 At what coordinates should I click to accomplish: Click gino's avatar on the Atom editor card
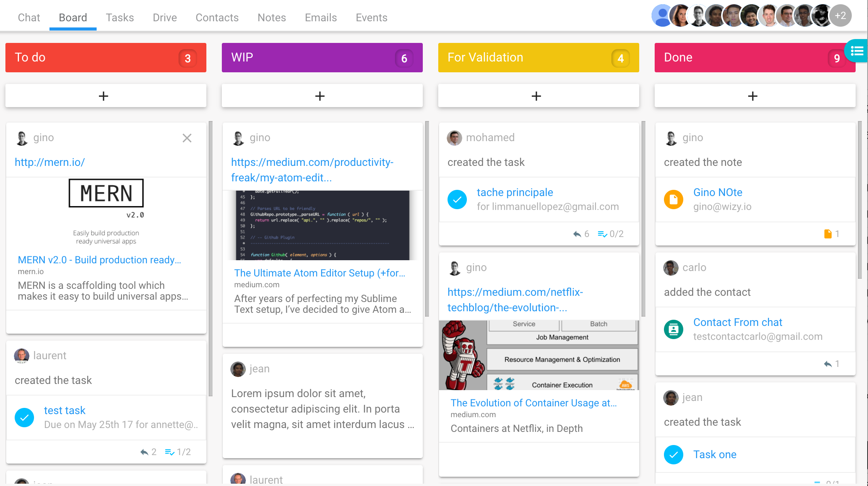click(238, 138)
